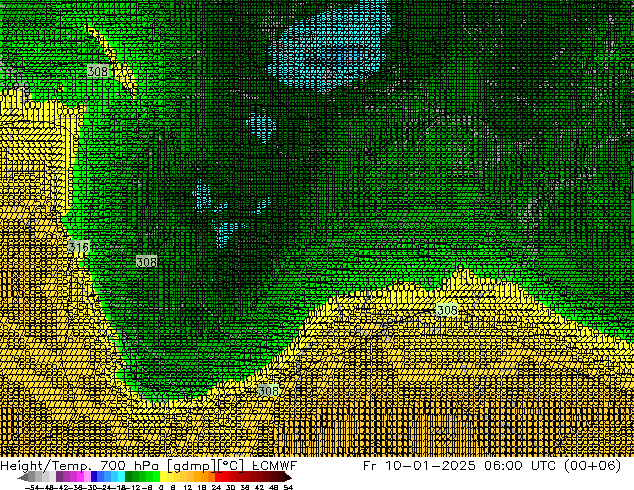Image resolution: width=634 pixels, height=490 pixels.
Task: Click the dark blue swatch above -30 in the legend
Action: pyautogui.click(x=94, y=476)
